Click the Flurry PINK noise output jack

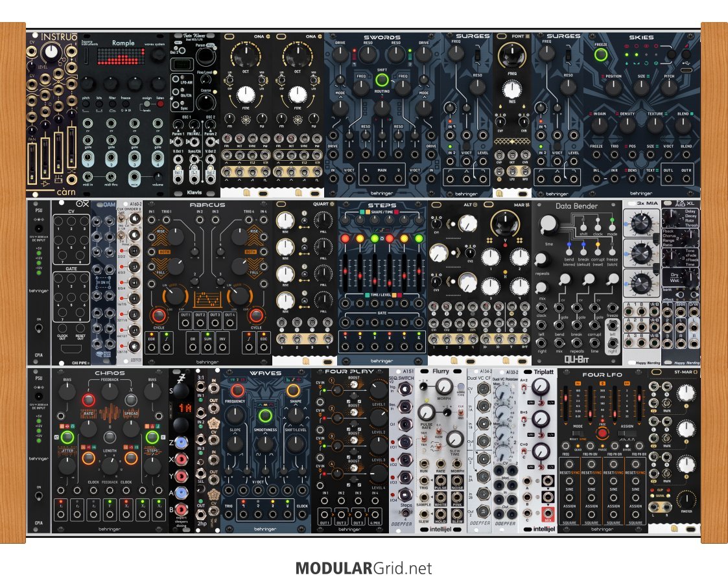coord(457,497)
